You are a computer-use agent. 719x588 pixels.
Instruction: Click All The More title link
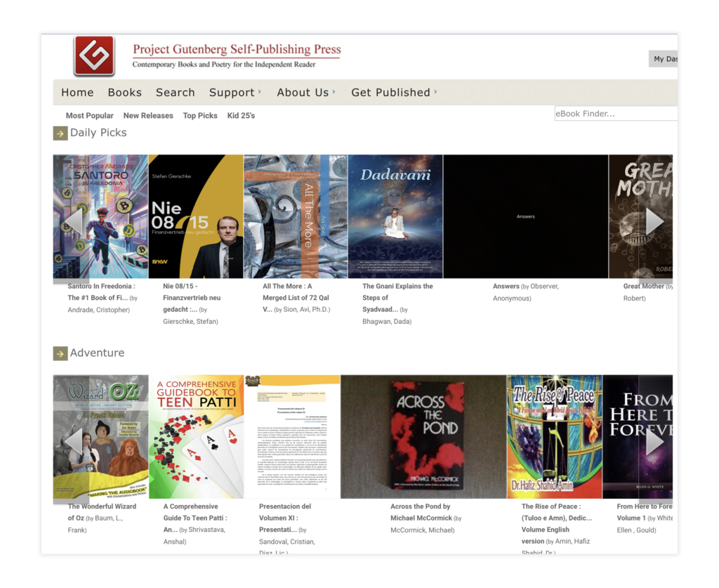tap(296, 298)
